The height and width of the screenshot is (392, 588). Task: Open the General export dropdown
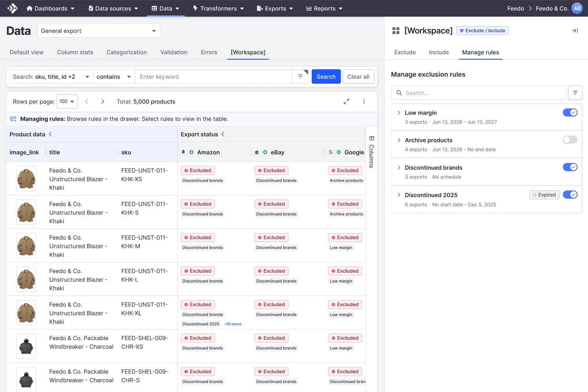point(99,31)
